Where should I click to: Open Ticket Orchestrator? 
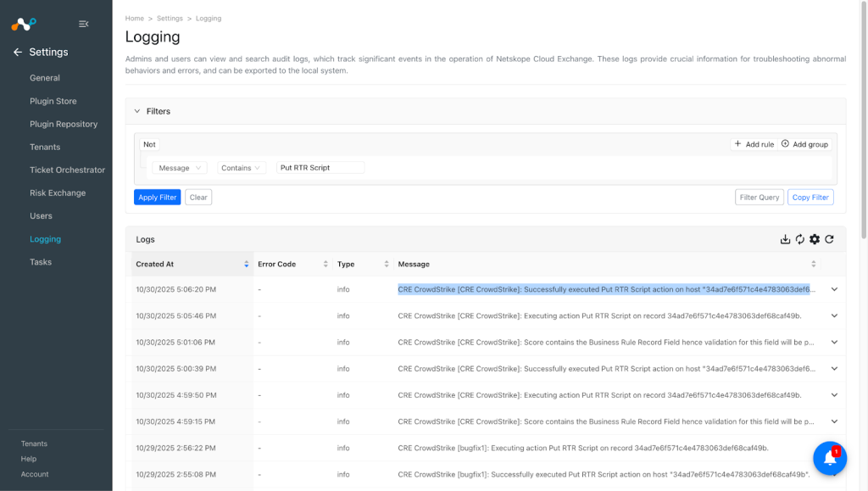point(68,170)
